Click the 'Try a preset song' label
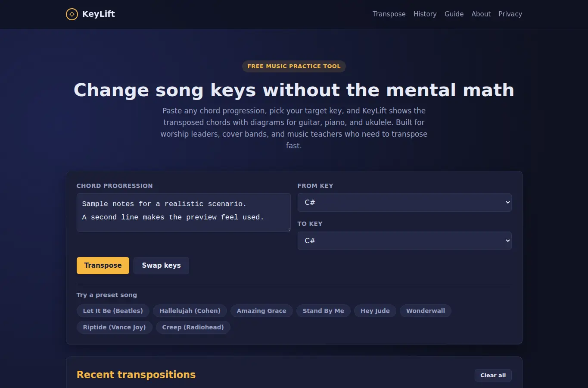588x388 pixels. [x=107, y=295]
